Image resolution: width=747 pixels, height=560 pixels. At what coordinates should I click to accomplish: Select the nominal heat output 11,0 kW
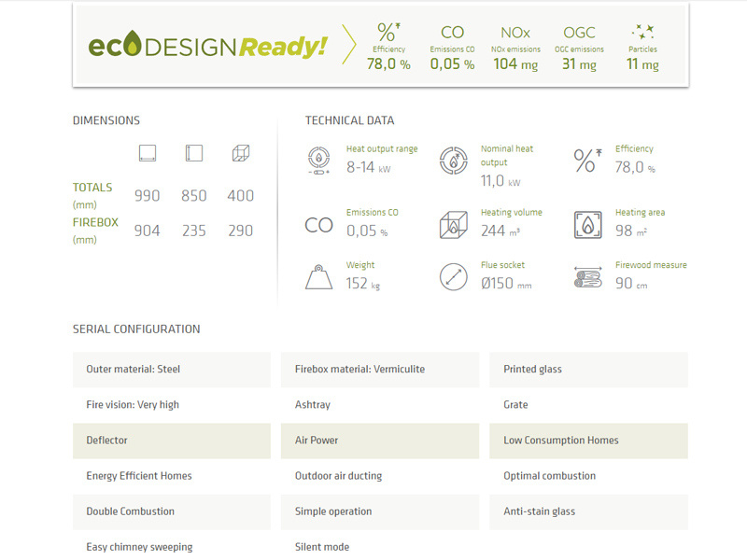coord(500,181)
